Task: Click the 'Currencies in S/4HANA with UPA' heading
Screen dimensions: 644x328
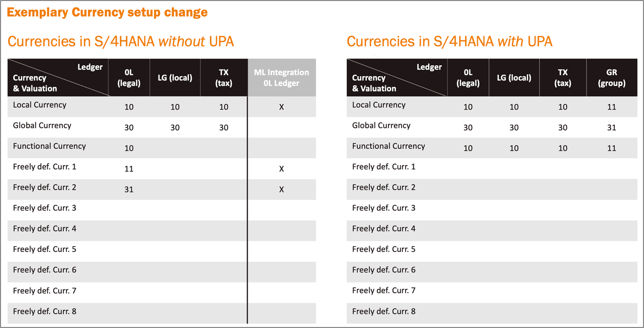Action: [x=450, y=42]
